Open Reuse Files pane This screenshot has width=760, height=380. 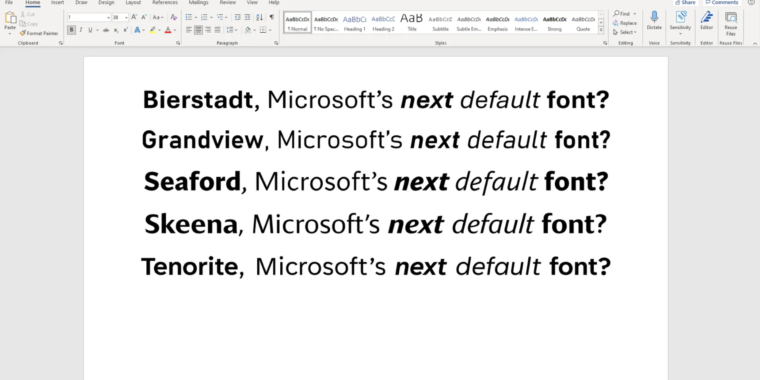(x=730, y=23)
